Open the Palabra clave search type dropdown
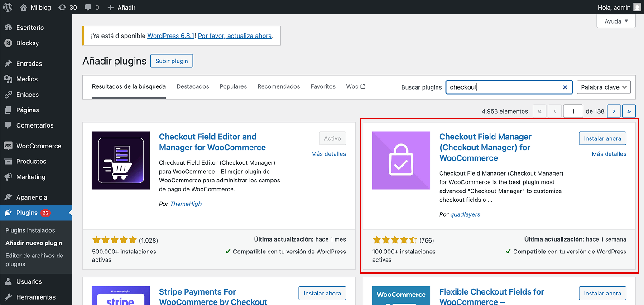 pos(604,87)
